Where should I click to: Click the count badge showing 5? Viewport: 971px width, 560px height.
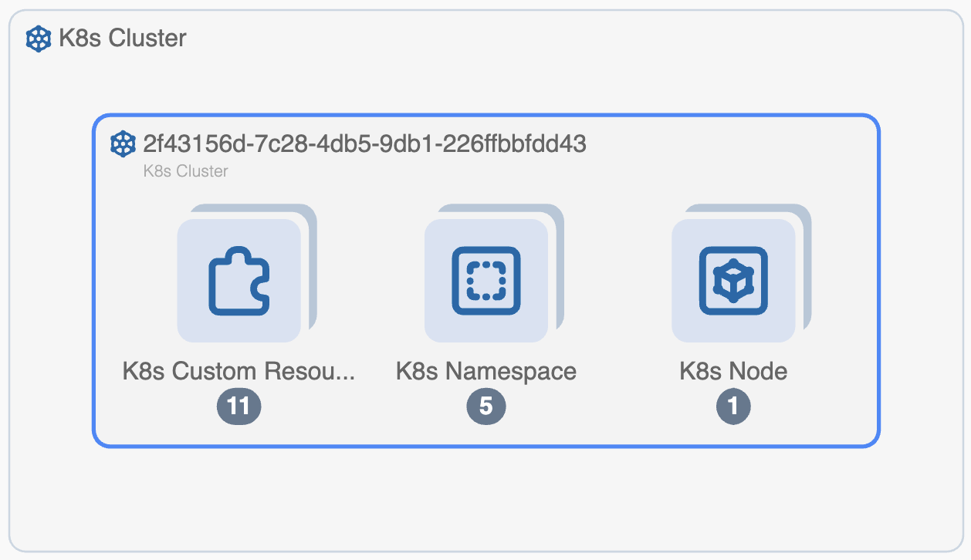click(x=485, y=406)
